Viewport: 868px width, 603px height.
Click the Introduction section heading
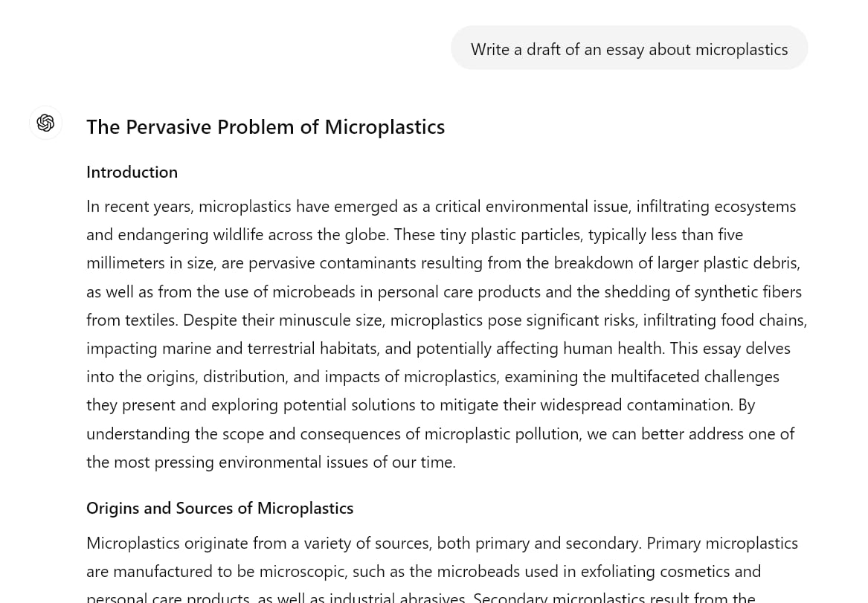coord(132,172)
